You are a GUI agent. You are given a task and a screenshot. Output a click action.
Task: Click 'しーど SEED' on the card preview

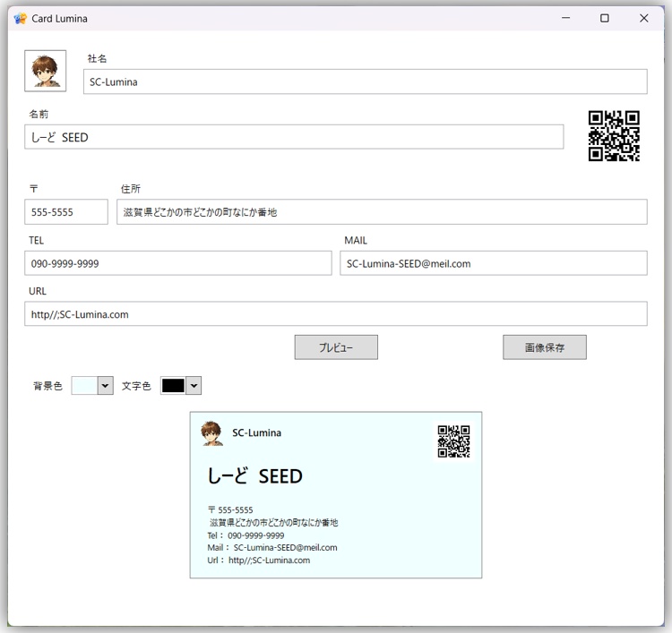tap(254, 475)
